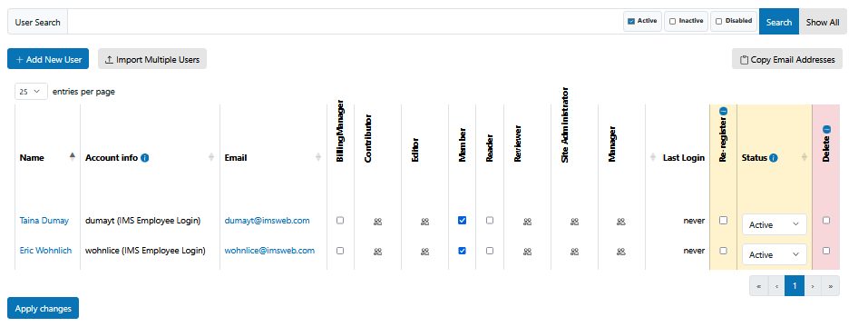This screenshot has width=868, height=327.
Task: Click Taina Dumay's Site Administrator group icon
Action: pyautogui.click(x=575, y=221)
